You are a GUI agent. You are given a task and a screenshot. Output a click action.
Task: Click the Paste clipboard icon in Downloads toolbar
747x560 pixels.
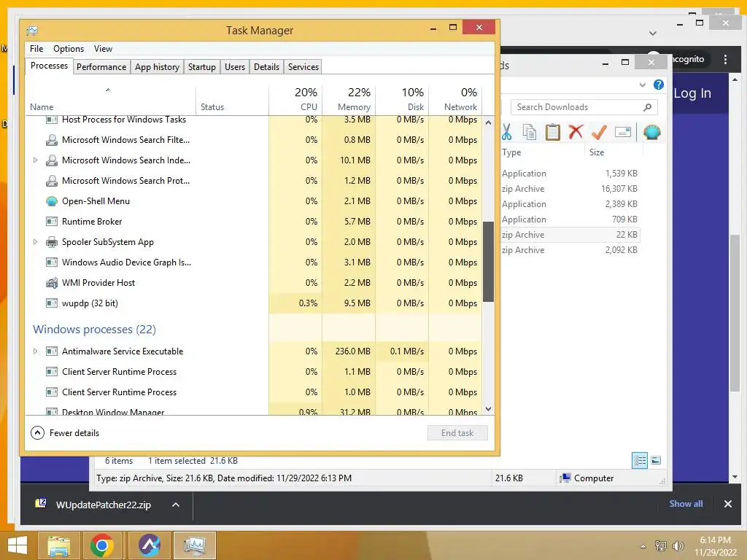tap(553, 132)
